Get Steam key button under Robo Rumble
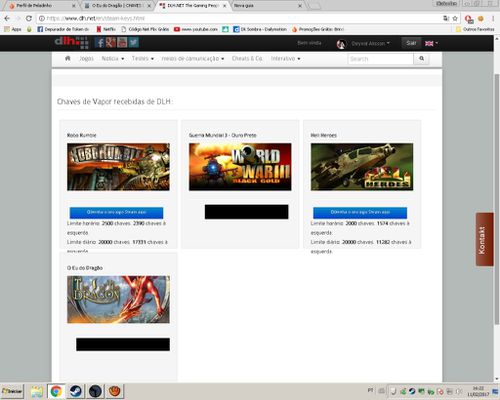 (x=116, y=213)
